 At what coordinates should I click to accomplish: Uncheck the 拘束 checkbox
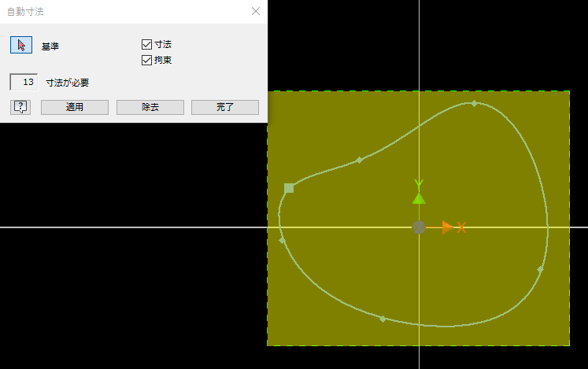[x=146, y=60]
